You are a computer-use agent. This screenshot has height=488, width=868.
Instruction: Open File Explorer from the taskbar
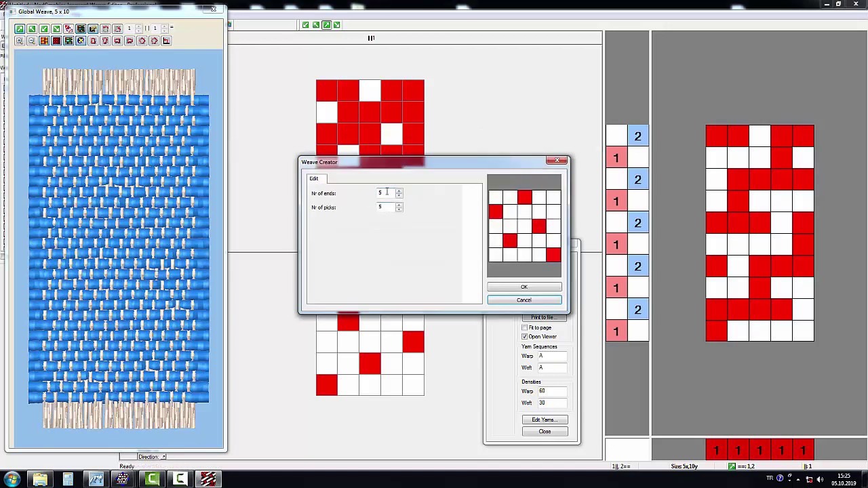[x=40, y=479]
